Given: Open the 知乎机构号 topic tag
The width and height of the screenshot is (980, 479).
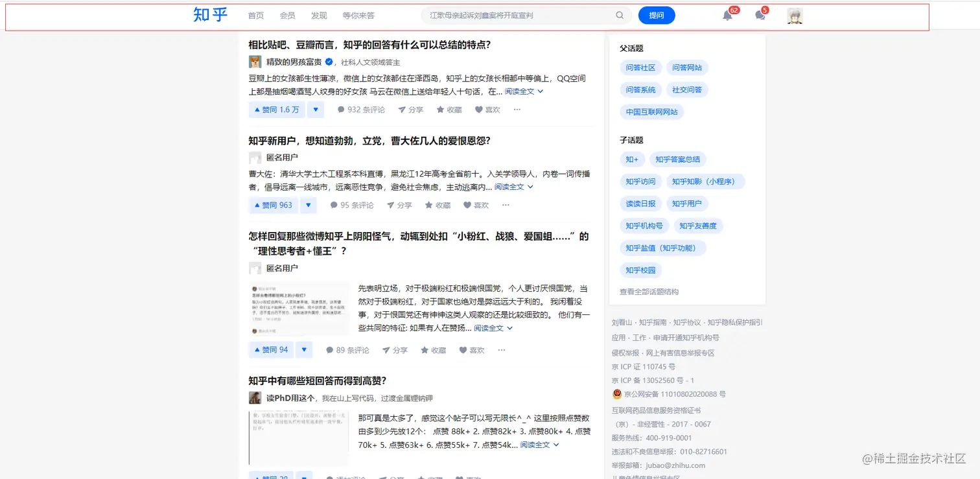Looking at the screenshot, I should 644,226.
